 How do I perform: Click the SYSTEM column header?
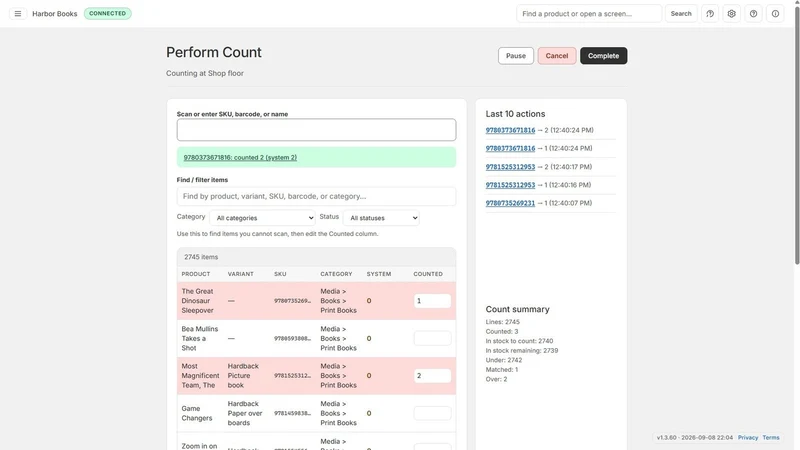[x=379, y=274]
